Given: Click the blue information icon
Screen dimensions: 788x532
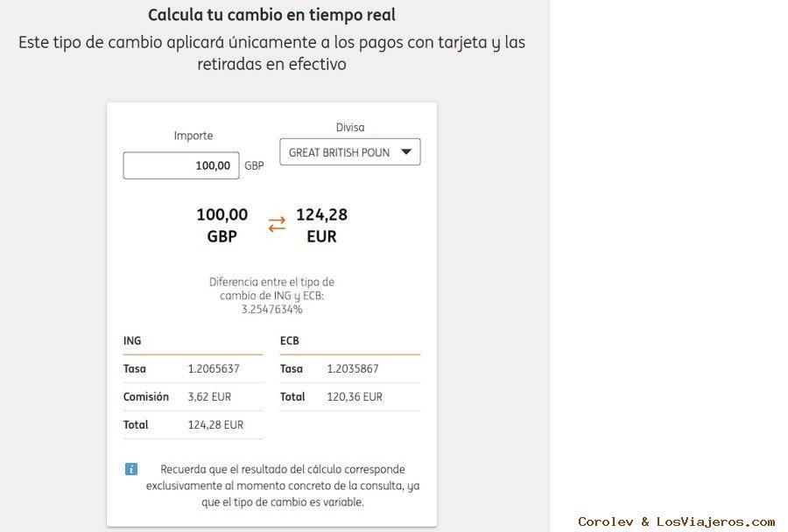Looking at the screenshot, I should [x=131, y=469].
